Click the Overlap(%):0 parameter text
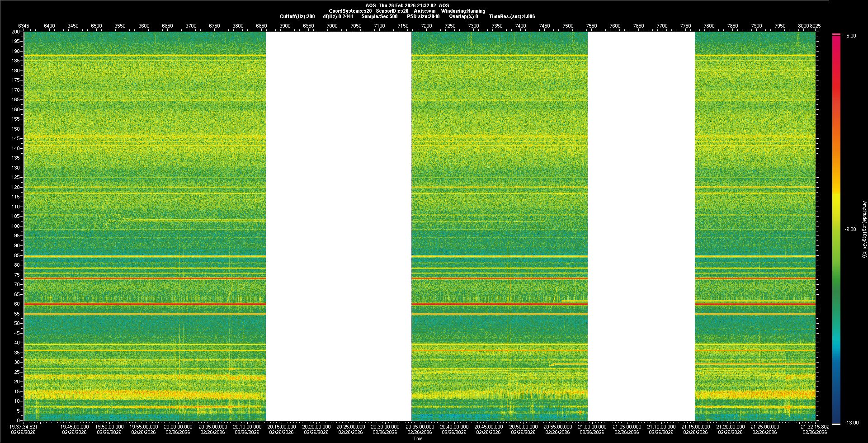Image resolution: width=868 pixels, height=443 pixels. [463, 16]
